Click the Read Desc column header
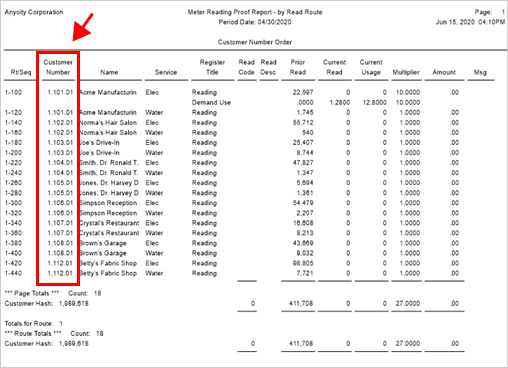Screen dimensions: 508x368 (268, 67)
